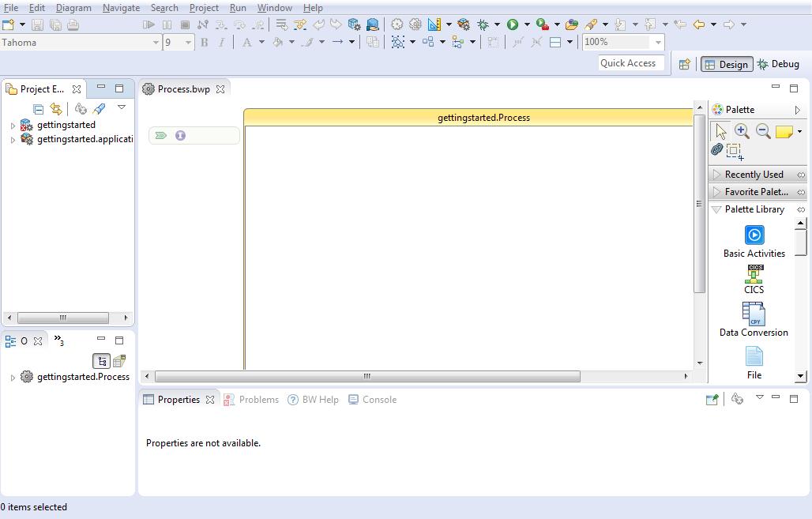
Task: Select the Basic Activities palette
Action: click(x=753, y=241)
